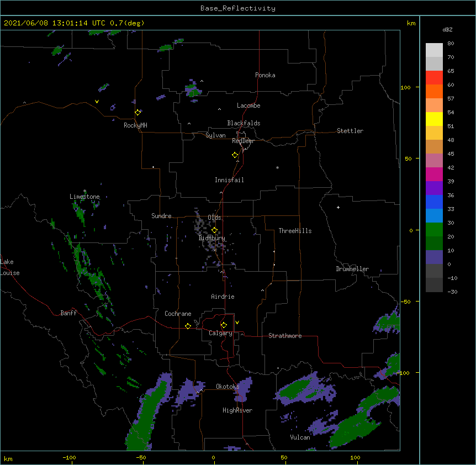Click the Didsbury town label
Screen dimensions: 476x465
[x=212, y=238]
